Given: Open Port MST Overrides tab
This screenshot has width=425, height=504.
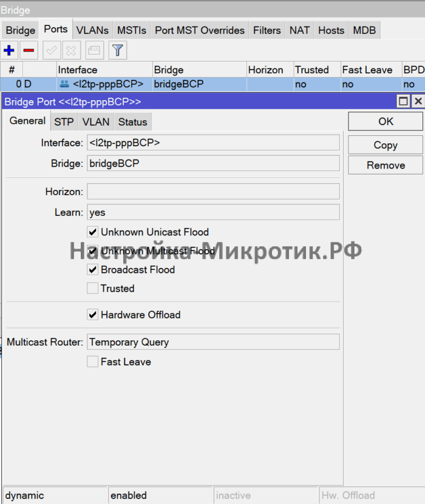Looking at the screenshot, I should coord(200,30).
